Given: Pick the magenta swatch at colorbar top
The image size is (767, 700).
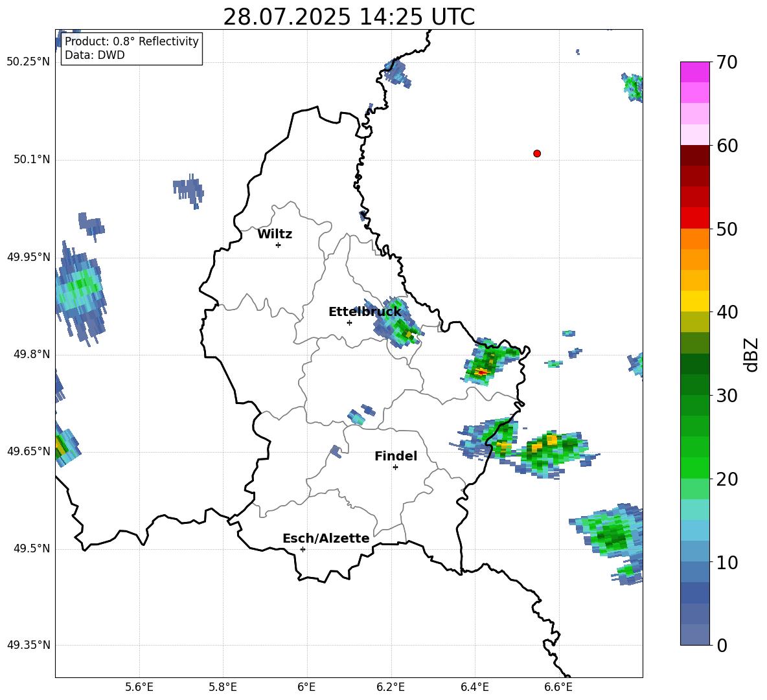Looking at the screenshot, I should pos(694,73).
